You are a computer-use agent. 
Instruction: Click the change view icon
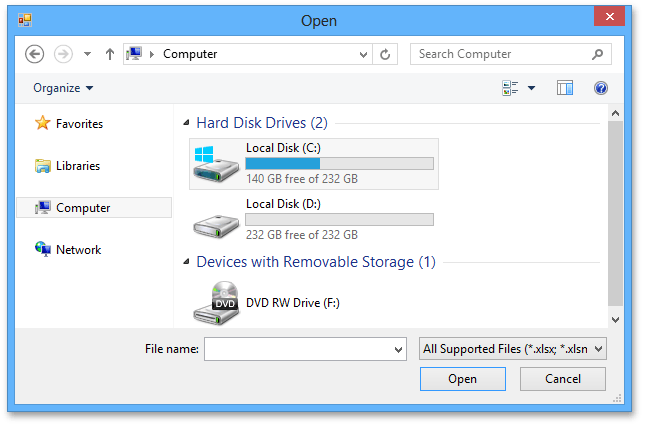(x=511, y=88)
